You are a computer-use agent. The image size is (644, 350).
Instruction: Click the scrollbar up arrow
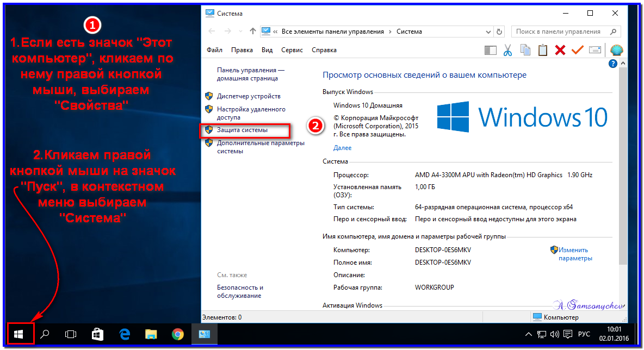click(623, 64)
